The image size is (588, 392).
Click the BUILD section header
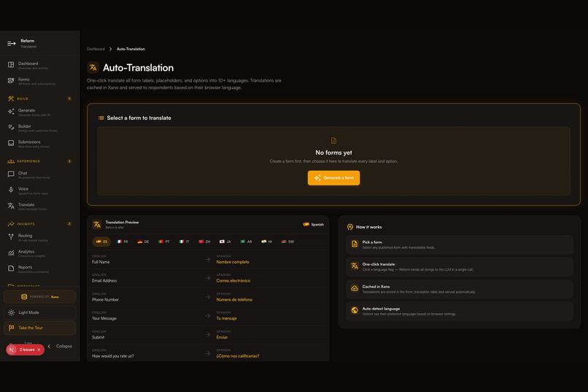click(39, 99)
